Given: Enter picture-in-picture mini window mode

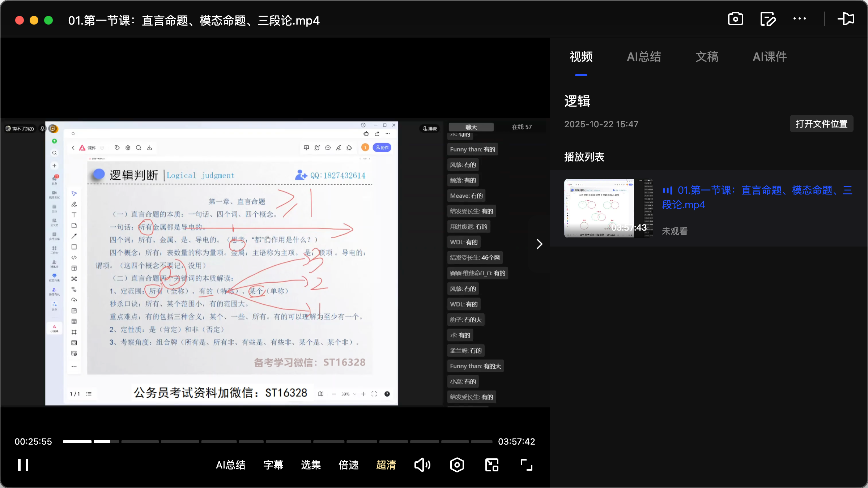Looking at the screenshot, I should click(491, 465).
